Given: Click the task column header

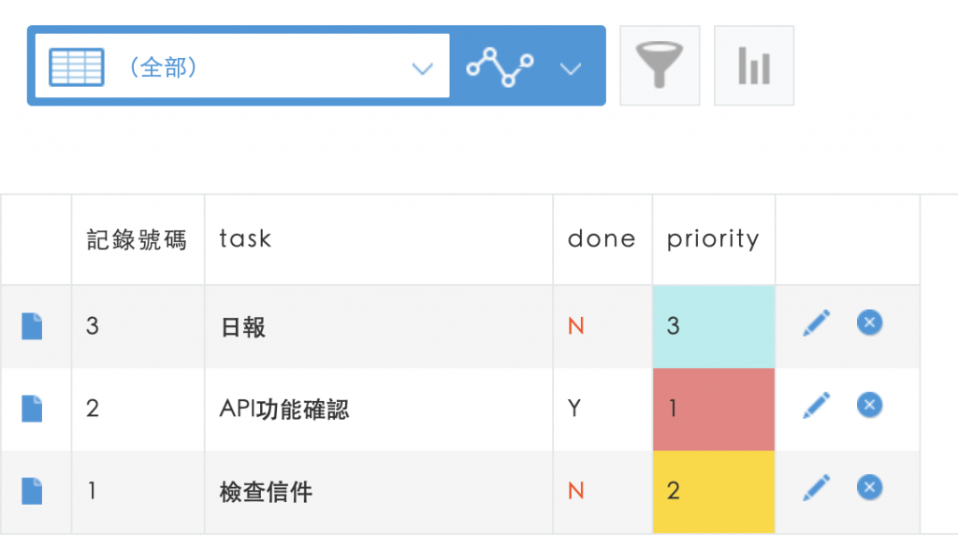Looking at the screenshot, I should (245, 239).
